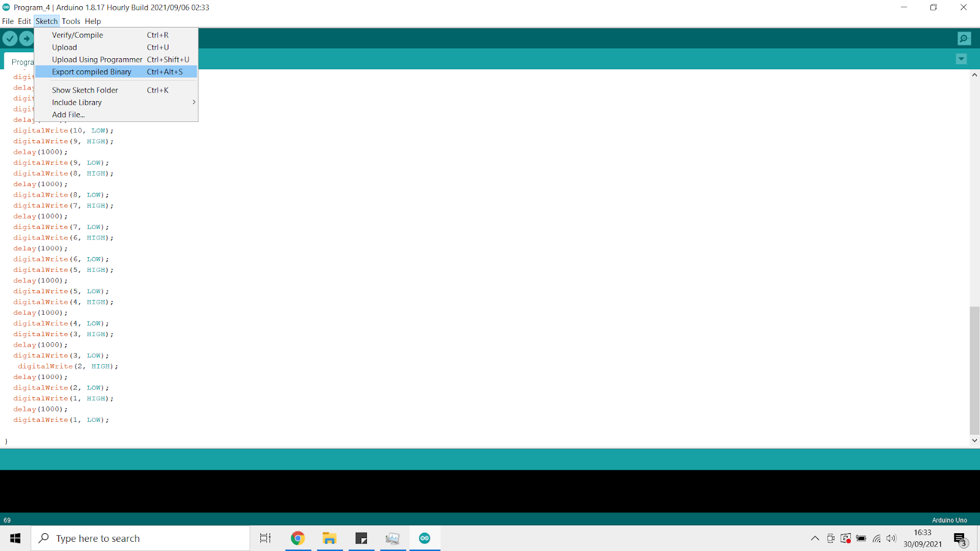
Task: Click the line digitalWrite(8, HIGH);
Action: 63,173
